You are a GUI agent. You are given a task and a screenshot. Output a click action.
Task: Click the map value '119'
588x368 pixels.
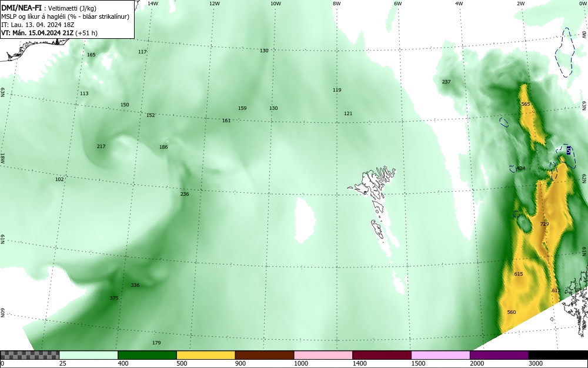coord(337,90)
